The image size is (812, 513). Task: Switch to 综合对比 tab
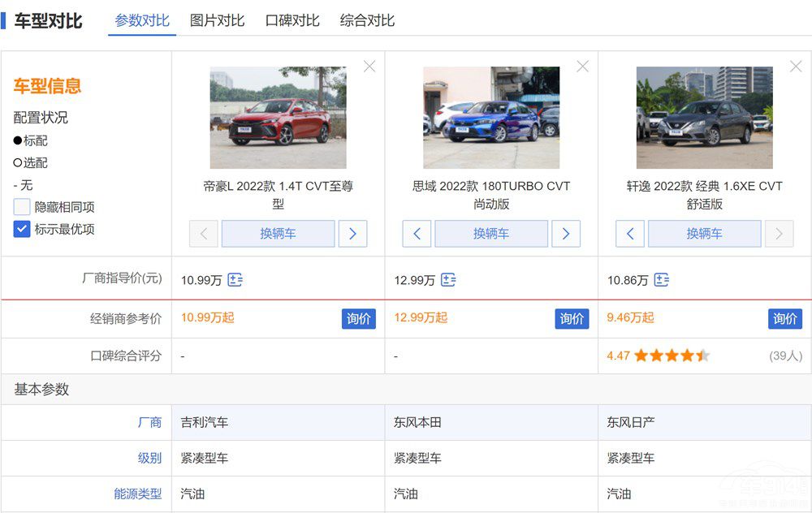(x=367, y=21)
